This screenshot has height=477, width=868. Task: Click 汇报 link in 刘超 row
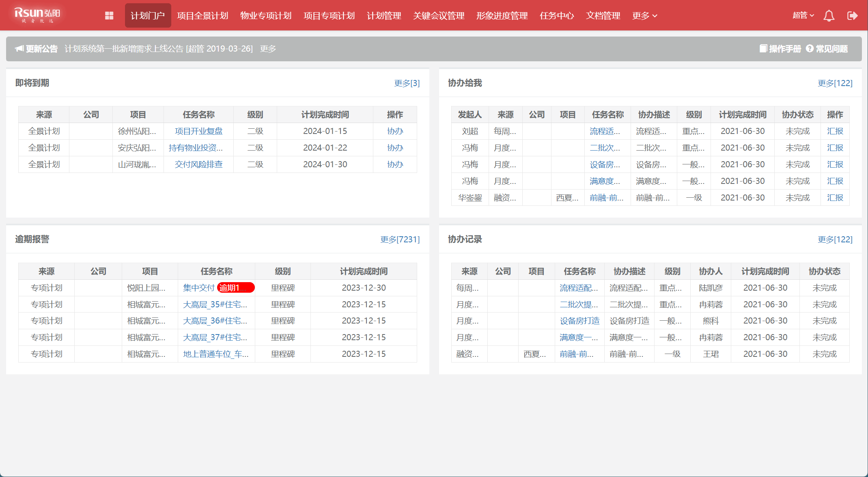pyautogui.click(x=835, y=131)
